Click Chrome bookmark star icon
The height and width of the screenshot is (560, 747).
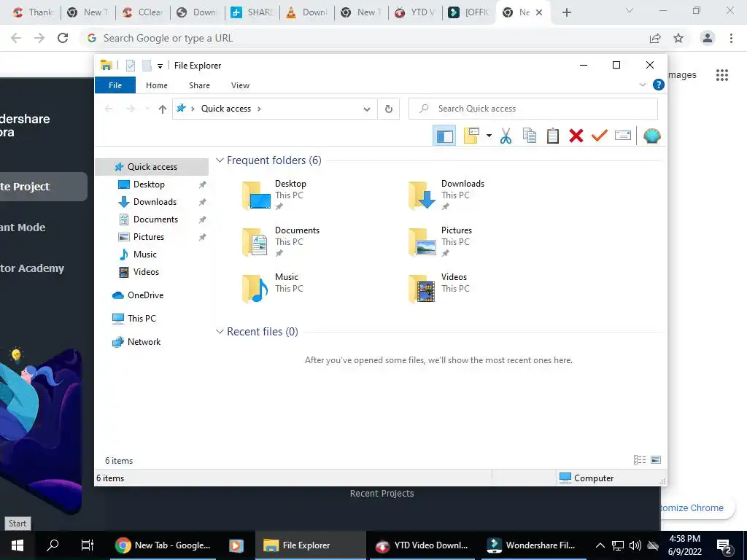(678, 38)
